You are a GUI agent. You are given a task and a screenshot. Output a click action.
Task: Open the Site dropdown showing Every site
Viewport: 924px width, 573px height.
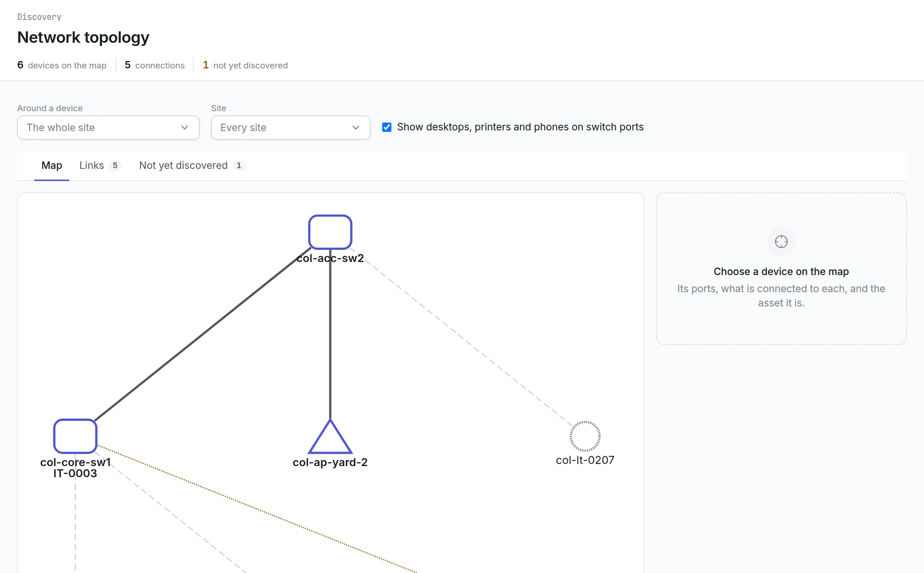pyautogui.click(x=290, y=127)
